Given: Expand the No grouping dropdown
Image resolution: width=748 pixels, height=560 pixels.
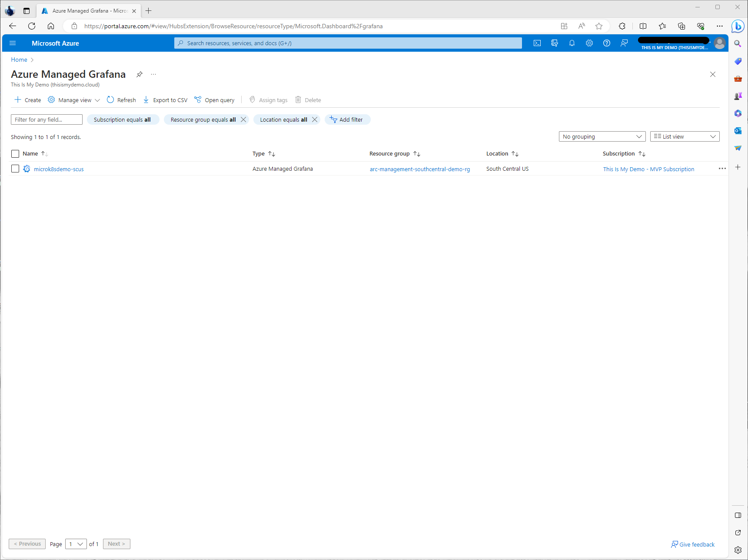Looking at the screenshot, I should click(602, 136).
